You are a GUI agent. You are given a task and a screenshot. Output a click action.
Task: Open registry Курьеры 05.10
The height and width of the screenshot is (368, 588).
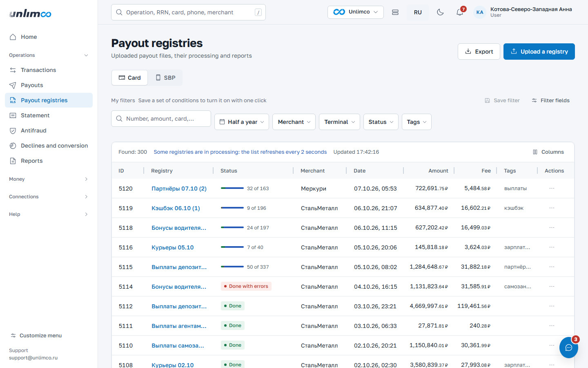tap(173, 247)
